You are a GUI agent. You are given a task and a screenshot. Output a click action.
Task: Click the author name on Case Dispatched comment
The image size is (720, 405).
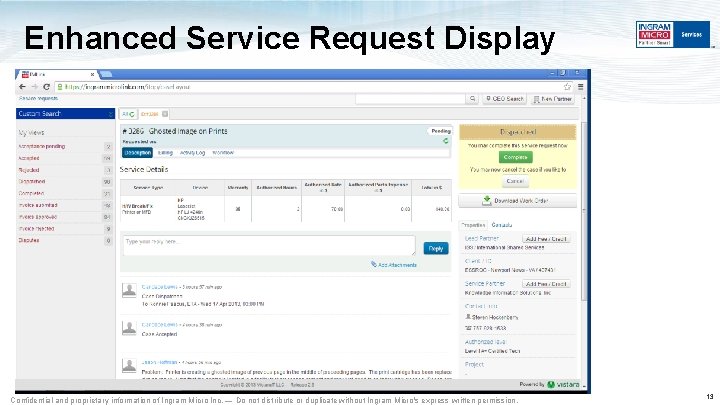click(159, 287)
